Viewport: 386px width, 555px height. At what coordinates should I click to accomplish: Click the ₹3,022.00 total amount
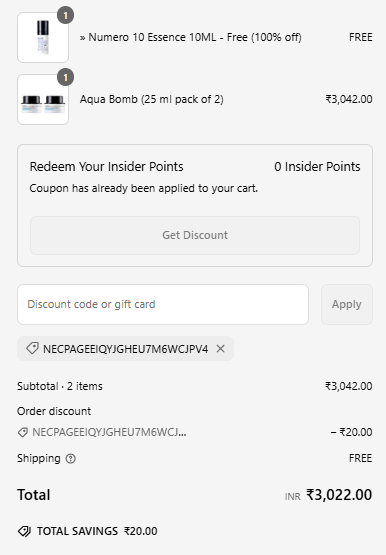(339, 495)
